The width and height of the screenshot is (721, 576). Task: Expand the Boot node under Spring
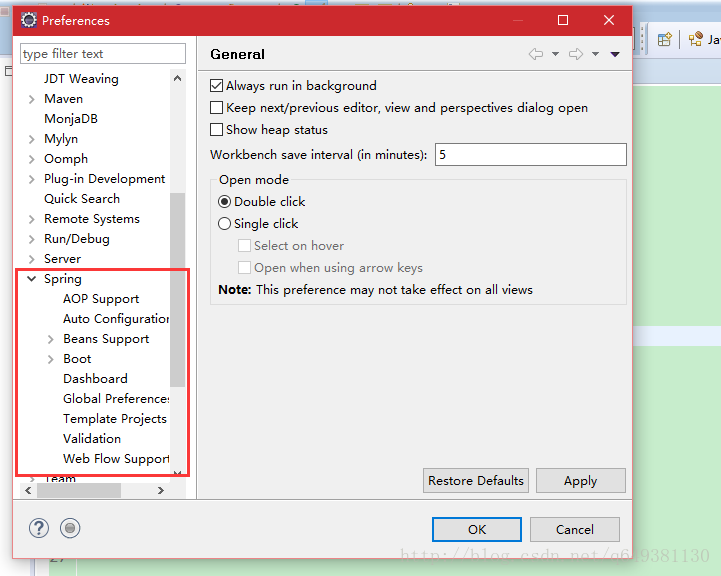click(51, 359)
